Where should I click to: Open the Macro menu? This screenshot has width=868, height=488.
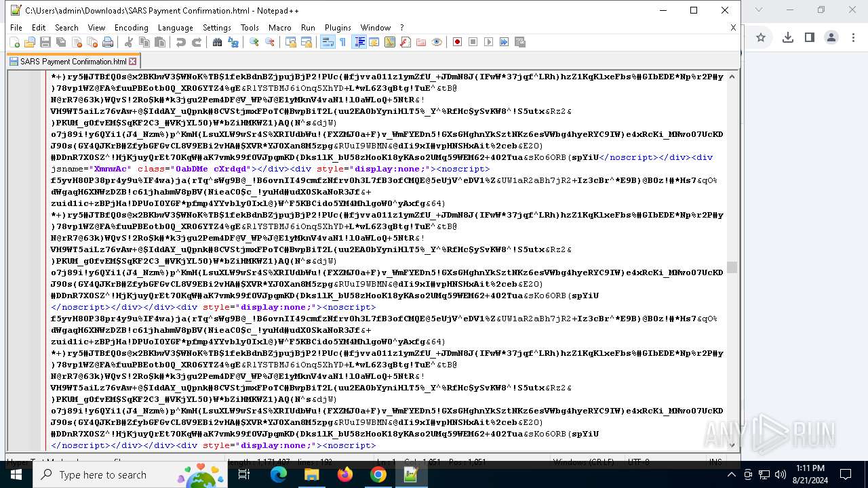pos(280,28)
